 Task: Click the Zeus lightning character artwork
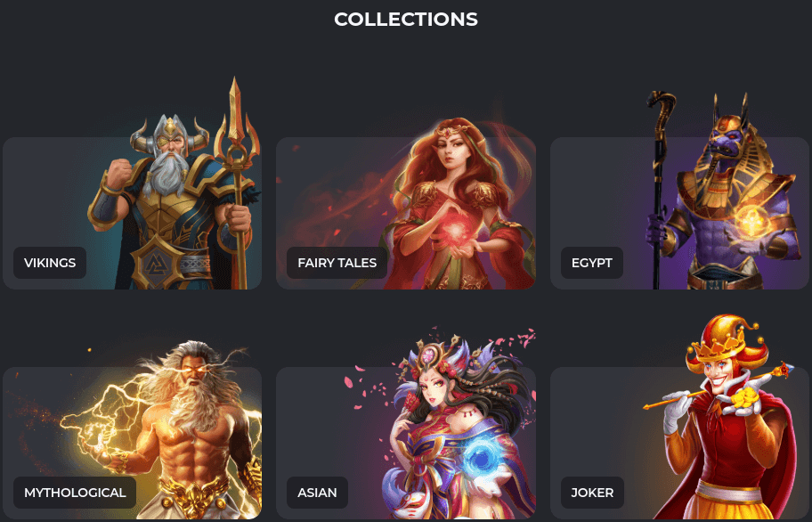coord(176,430)
